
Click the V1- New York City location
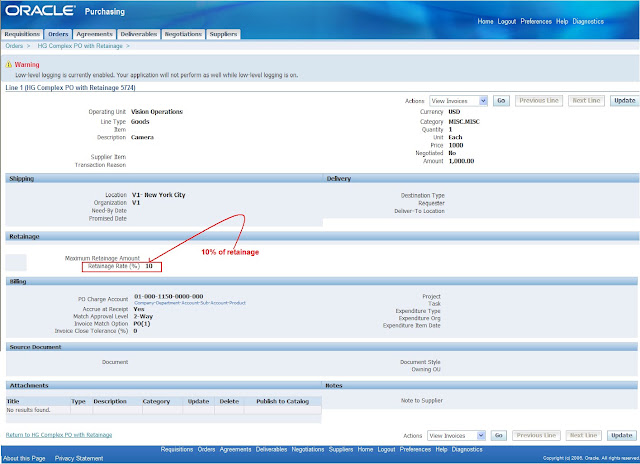[x=158, y=195]
